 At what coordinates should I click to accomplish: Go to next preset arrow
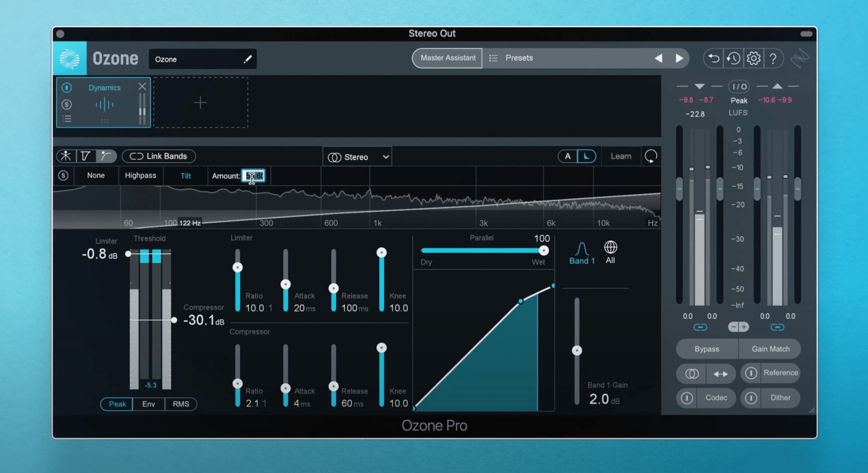[x=679, y=58]
